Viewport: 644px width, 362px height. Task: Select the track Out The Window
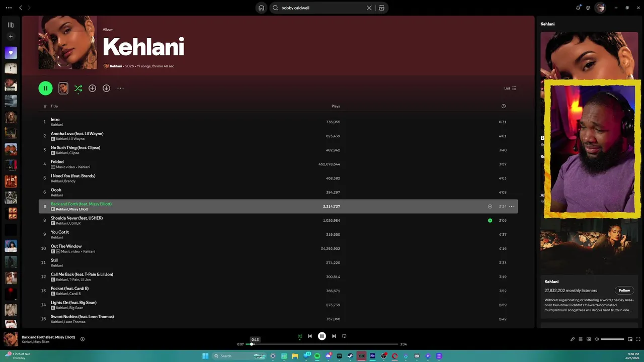tap(278, 248)
